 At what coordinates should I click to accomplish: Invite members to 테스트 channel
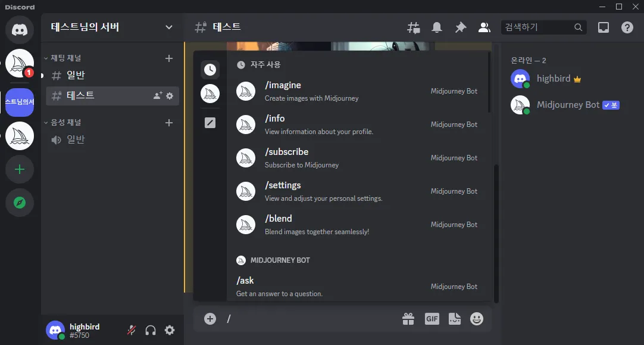(157, 96)
